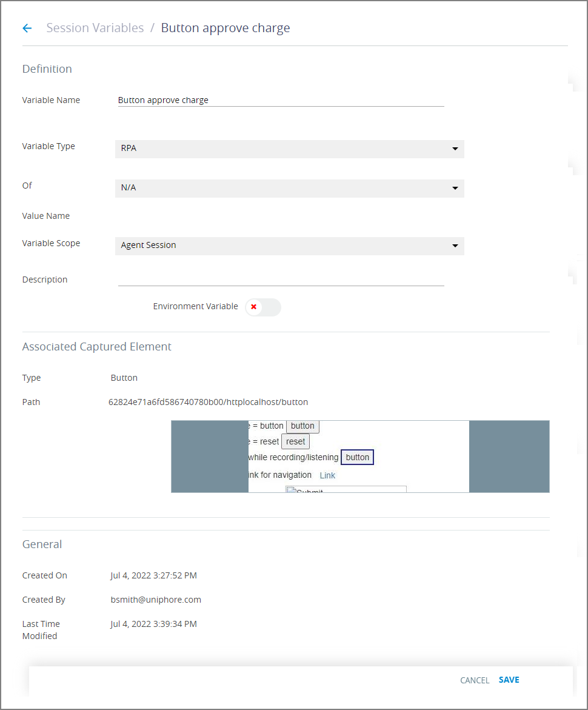Click the path text ending in httplocalhost/button
The width and height of the screenshot is (588, 710).
click(x=208, y=402)
